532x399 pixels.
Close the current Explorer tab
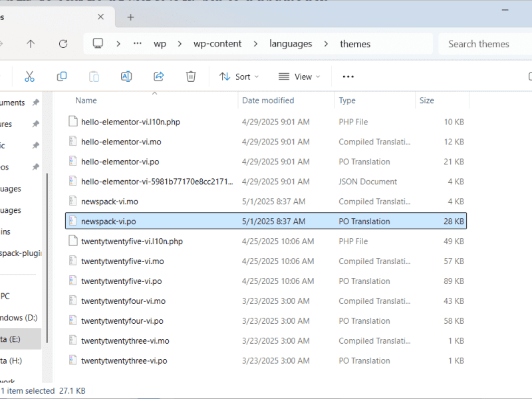point(100,17)
